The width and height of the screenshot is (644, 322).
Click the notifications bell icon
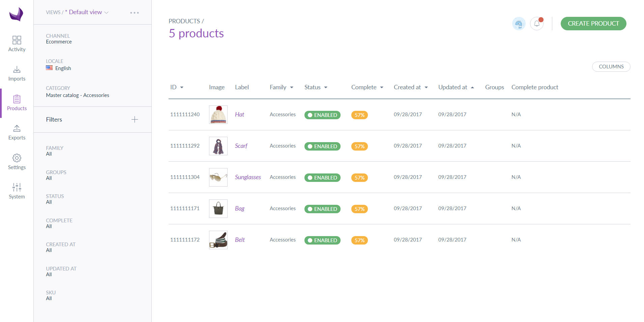click(x=537, y=24)
